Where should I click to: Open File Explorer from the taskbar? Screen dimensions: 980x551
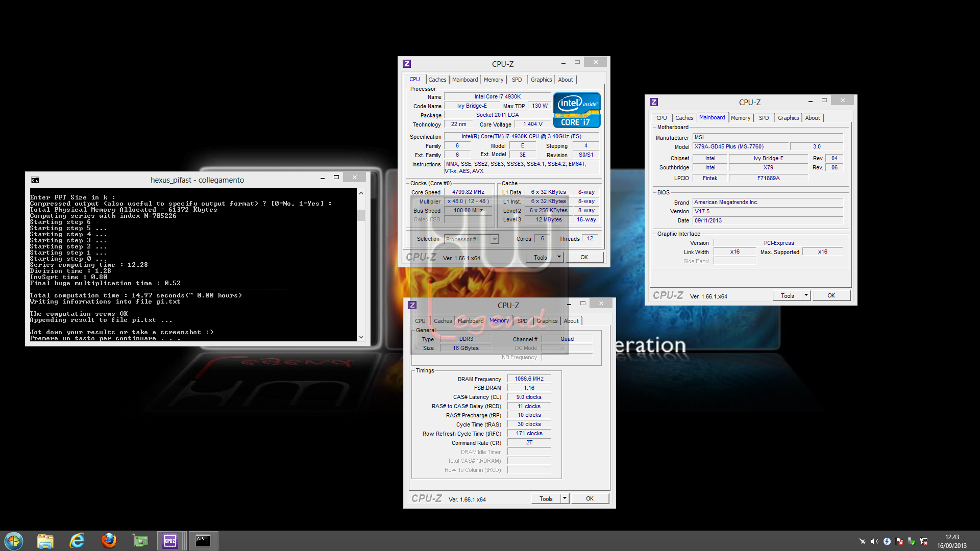45,541
